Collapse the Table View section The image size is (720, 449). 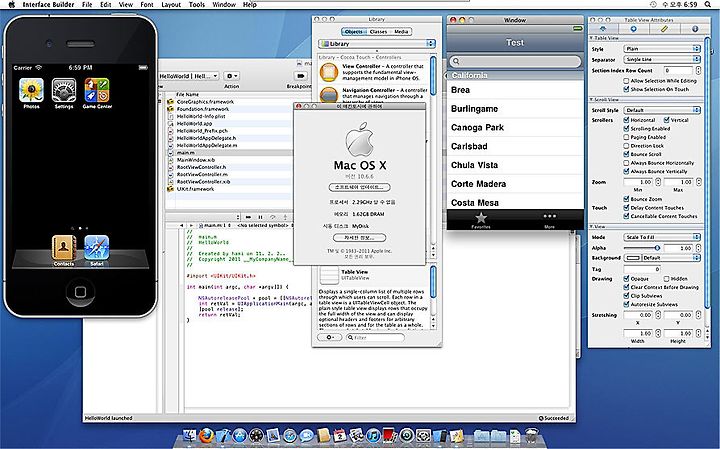[x=591, y=38]
